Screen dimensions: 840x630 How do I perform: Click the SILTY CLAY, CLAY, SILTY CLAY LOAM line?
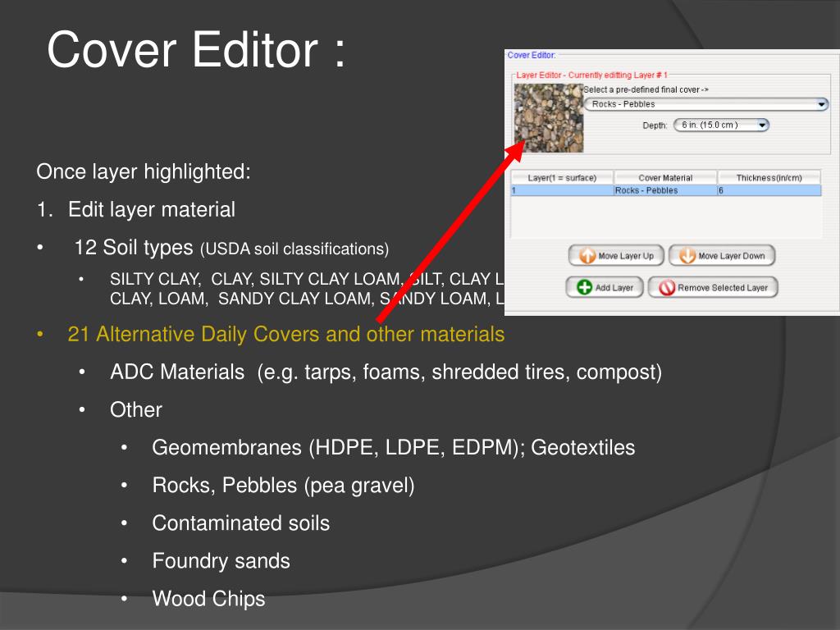point(307,279)
